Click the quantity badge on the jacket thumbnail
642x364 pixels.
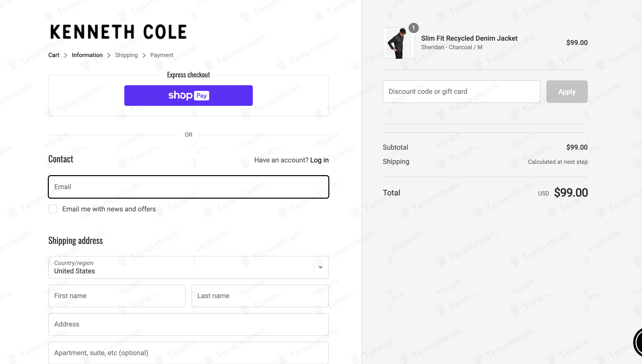pyautogui.click(x=413, y=28)
